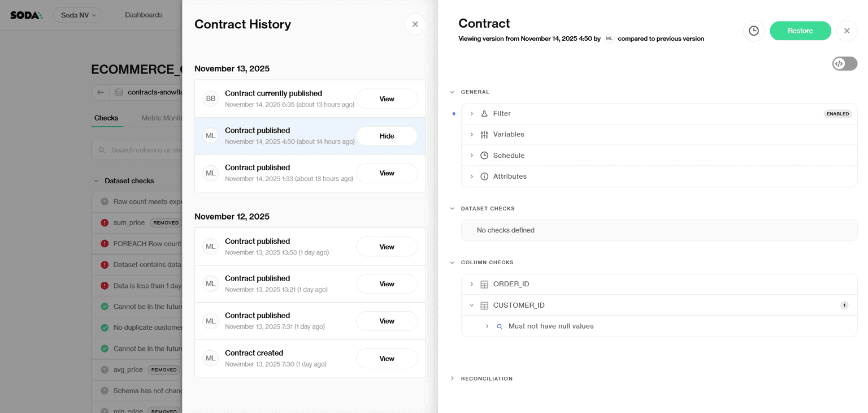The height and width of the screenshot is (413, 868).
Task: Click the Soda logo
Action: [25, 15]
